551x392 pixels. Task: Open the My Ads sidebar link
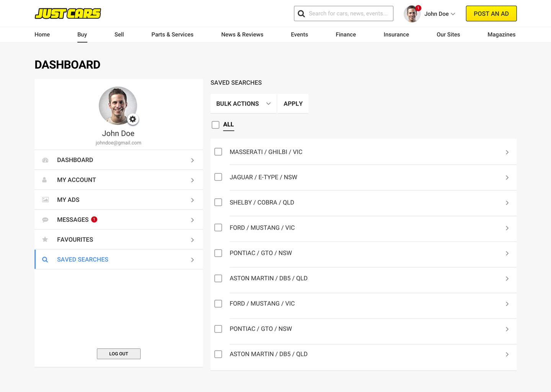pyautogui.click(x=119, y=200)
